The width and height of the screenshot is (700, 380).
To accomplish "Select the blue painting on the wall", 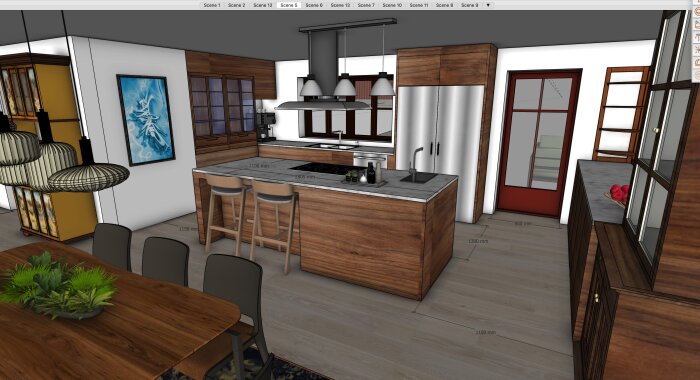I will [146, 120].
